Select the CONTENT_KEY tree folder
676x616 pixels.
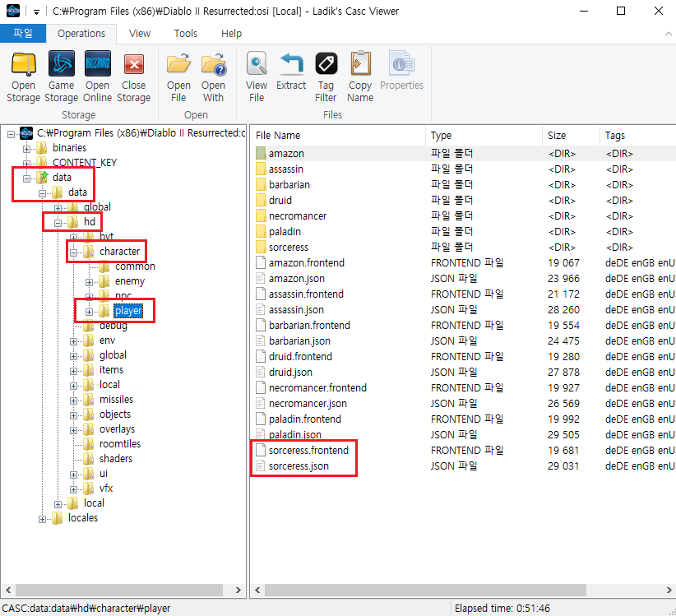coord(85,163)
